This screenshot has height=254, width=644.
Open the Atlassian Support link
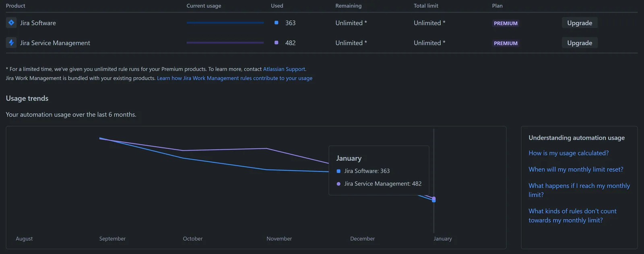[284, 69]
